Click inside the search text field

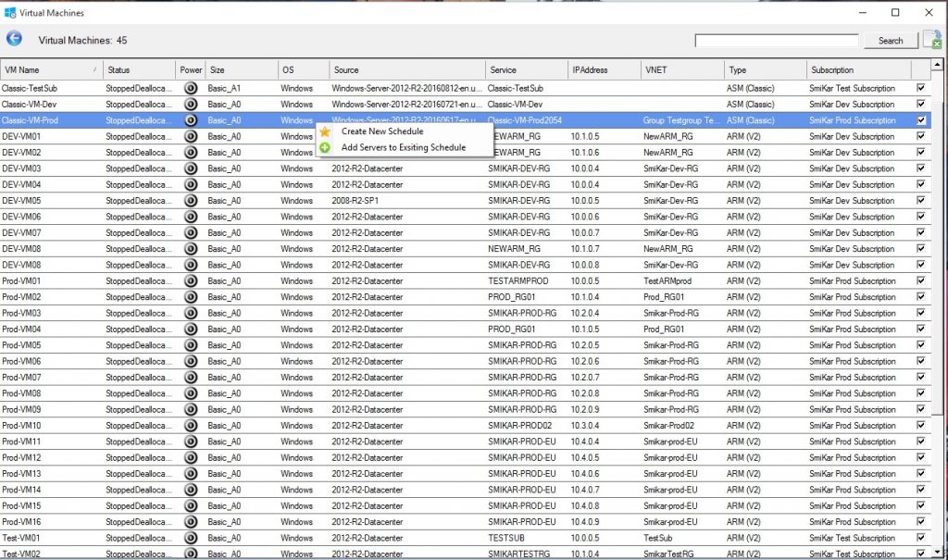point(778,40)
